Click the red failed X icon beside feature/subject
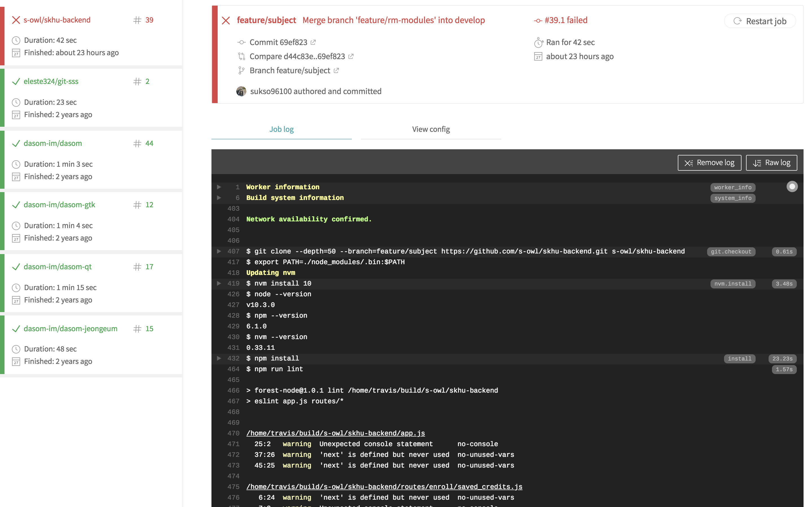Screen dimensions: 812x507 pyautogui.click(x=226, y=21)
